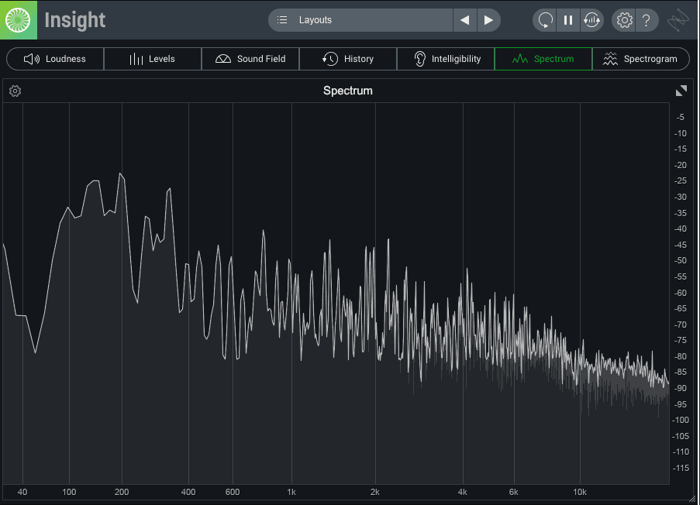Screen dimensions: 700x505
Task: Click the iZotope logo at top right
Action: [x=678, y=20]
